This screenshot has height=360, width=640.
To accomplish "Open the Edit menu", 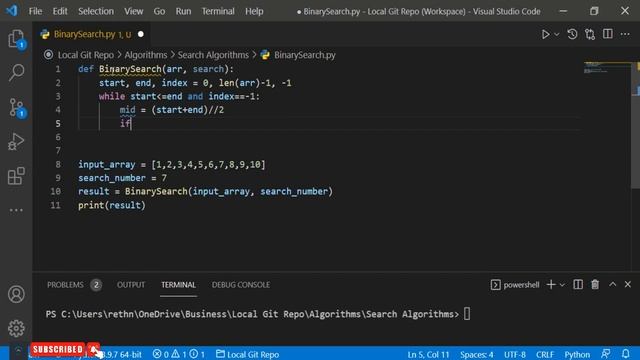I will coord(60,11).
